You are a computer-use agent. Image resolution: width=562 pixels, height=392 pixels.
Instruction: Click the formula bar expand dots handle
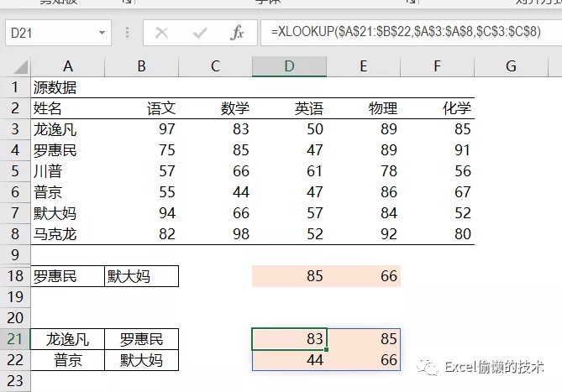coord(127,33)
